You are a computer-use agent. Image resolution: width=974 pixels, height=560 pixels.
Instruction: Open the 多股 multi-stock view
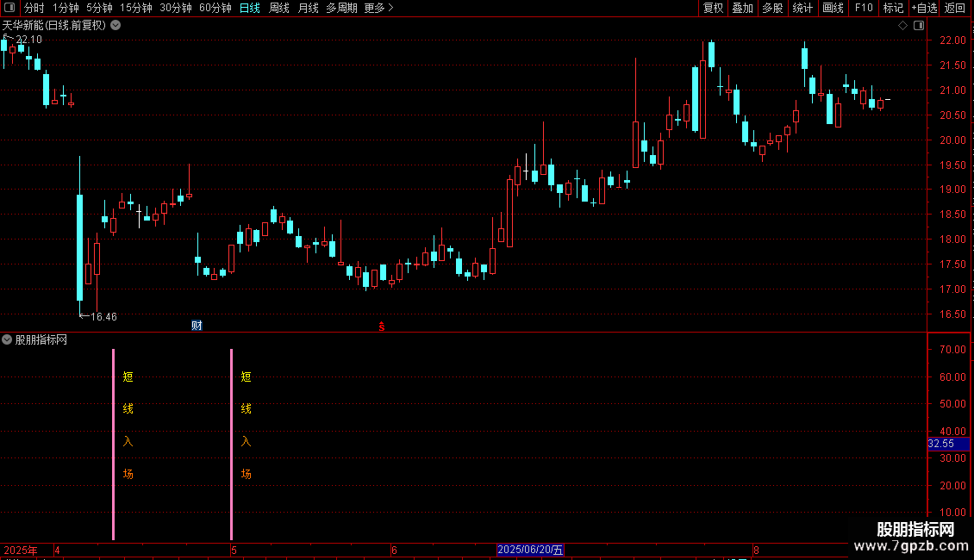tap(772, 8)
